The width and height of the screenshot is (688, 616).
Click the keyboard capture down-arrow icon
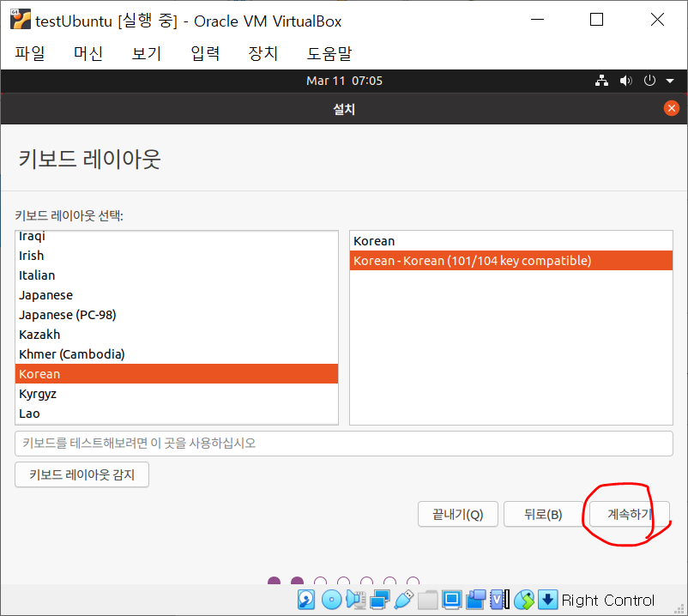(547, 600)
